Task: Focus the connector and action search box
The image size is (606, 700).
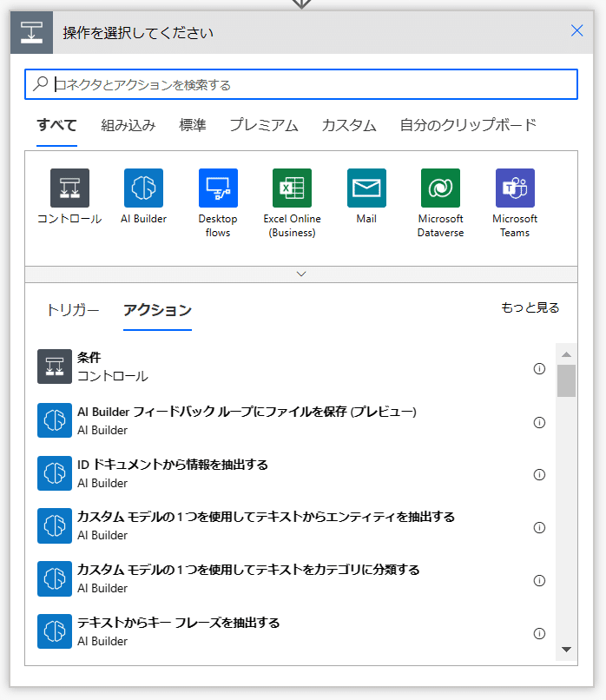Action: click(301, 84)
